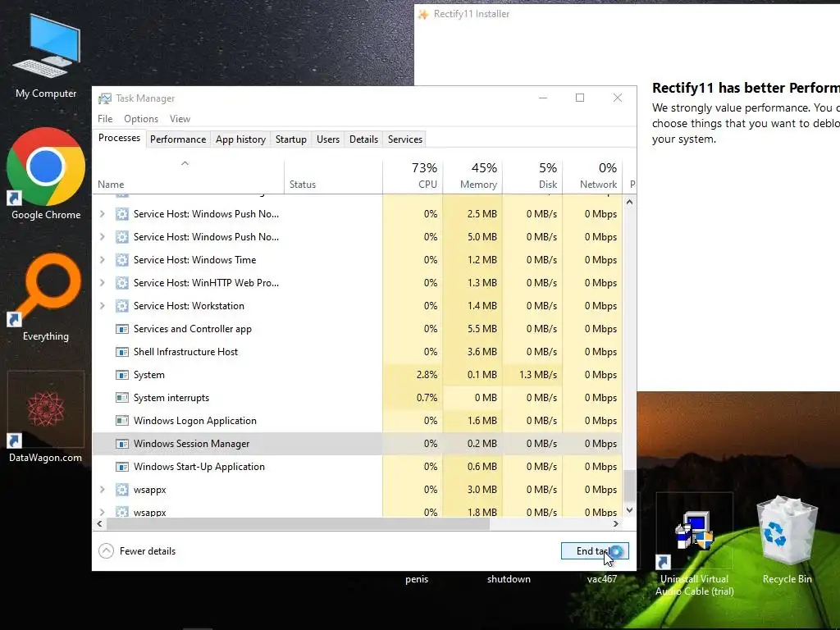Select the System interrupts row text
Screen dimensions: 840x630
click(171, 398)
